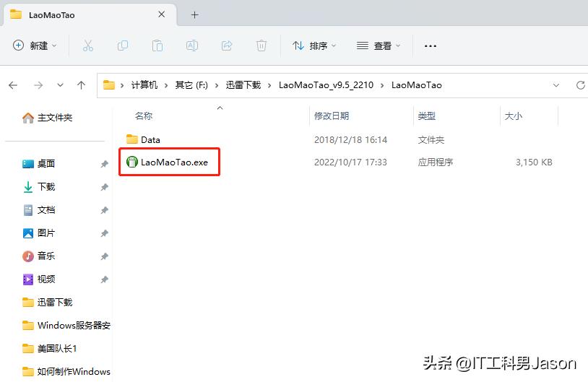This screenshot has height=382, width=588.
Task: Click the 2022/10/17 17:33 date cell
Action: [350, 162]
